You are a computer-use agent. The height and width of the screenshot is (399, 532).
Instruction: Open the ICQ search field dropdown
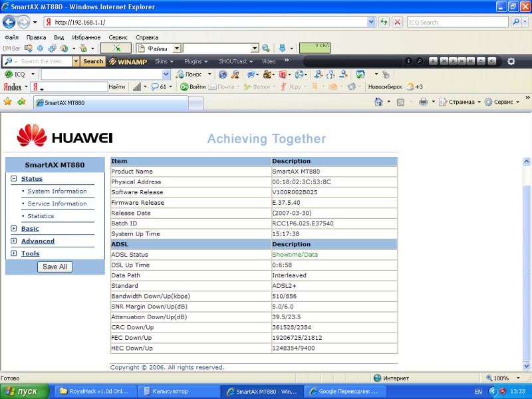[x=166, y=74]
